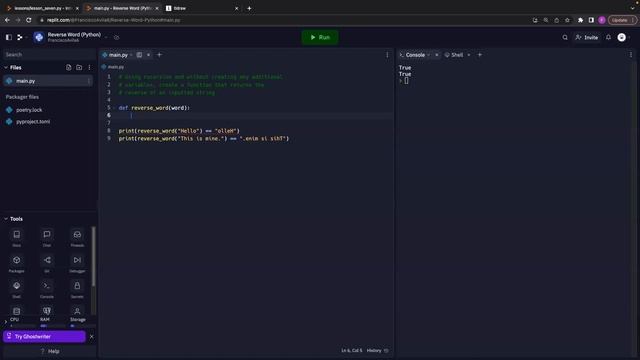Invite collaborators with Invite button
The width and height of the screenshot is (640, 360).
point(587,37)
